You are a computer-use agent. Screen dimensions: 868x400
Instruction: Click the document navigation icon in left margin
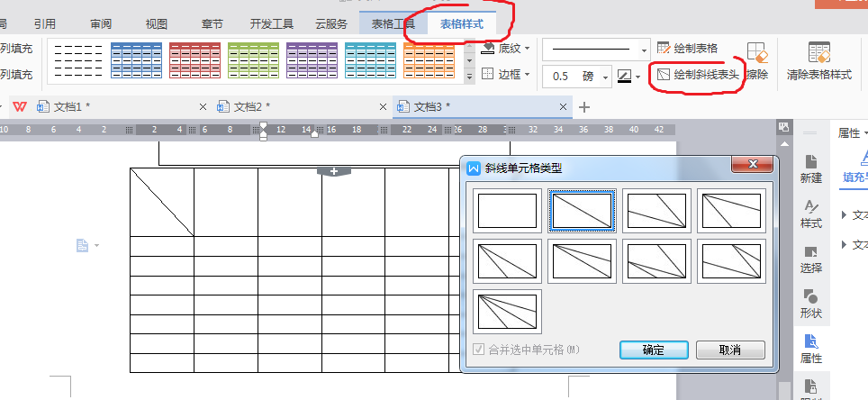coord(82,245)
